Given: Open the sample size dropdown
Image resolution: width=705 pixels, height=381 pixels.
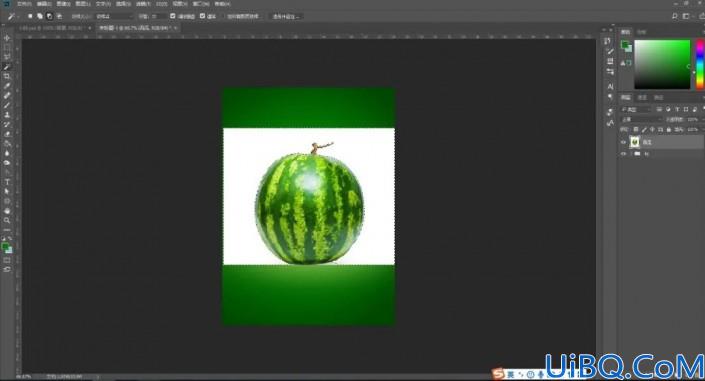Looking at the screenshot, I should click(115, 16).
